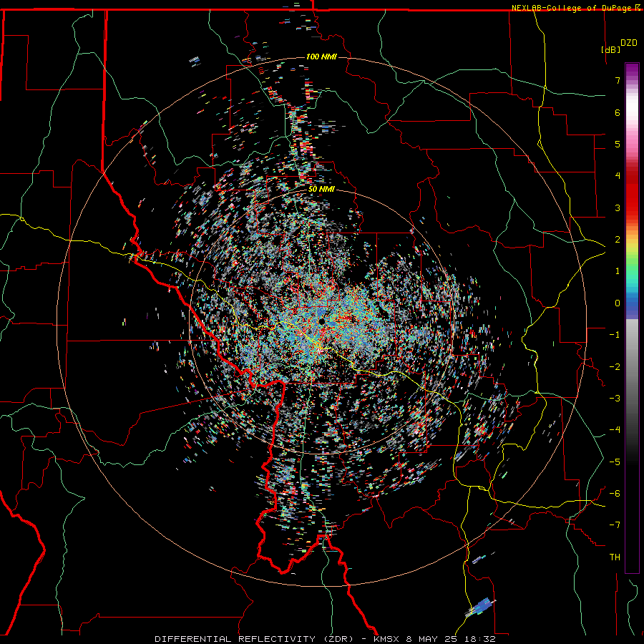Click the -4 value on the color scale
The height and width of the screenshot is (644, 644).
point(615,430)
